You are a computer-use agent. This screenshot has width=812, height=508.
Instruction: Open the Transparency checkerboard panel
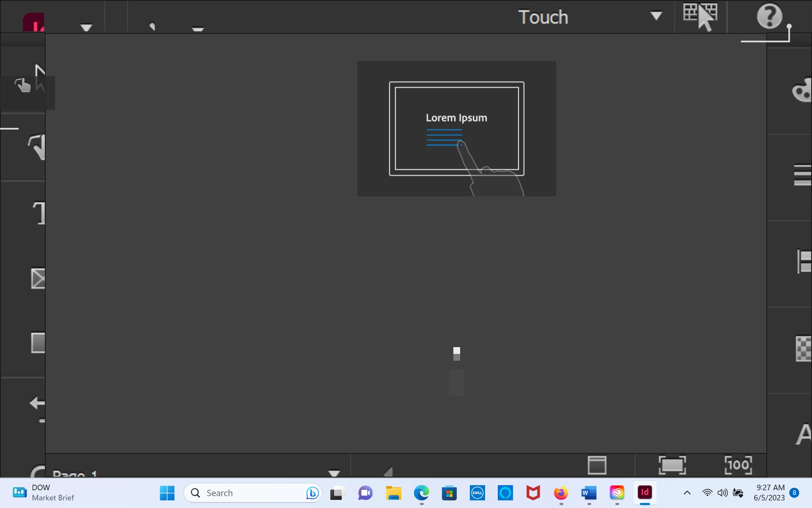803,348
